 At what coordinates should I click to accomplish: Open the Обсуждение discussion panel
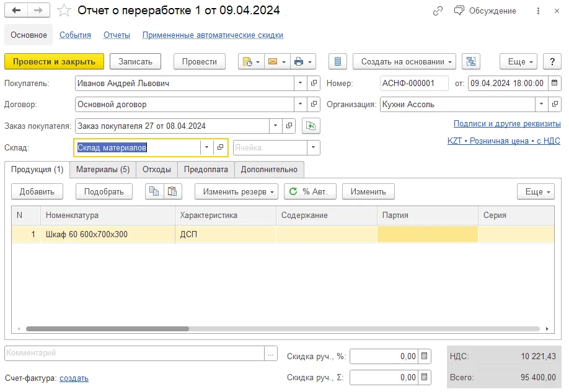tap(485, 11)
